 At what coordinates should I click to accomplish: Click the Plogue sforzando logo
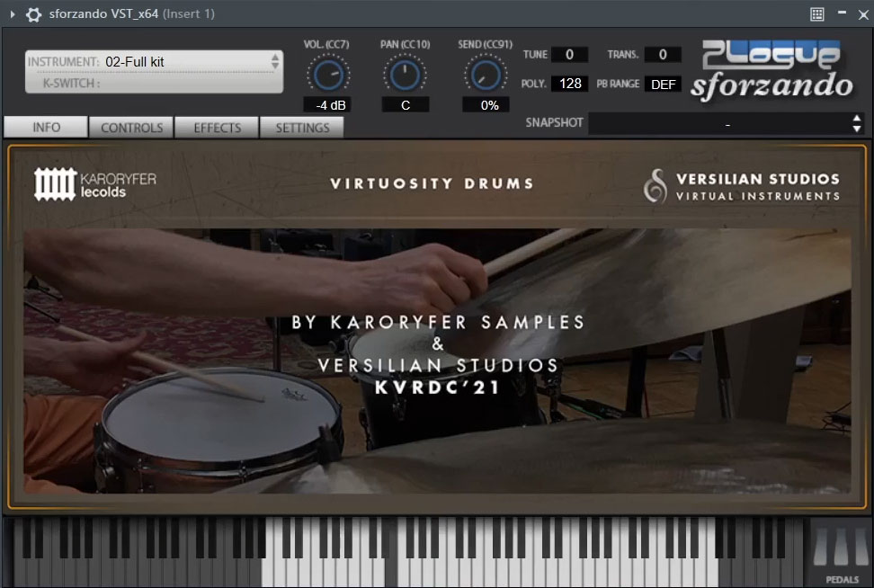[771, 71]
